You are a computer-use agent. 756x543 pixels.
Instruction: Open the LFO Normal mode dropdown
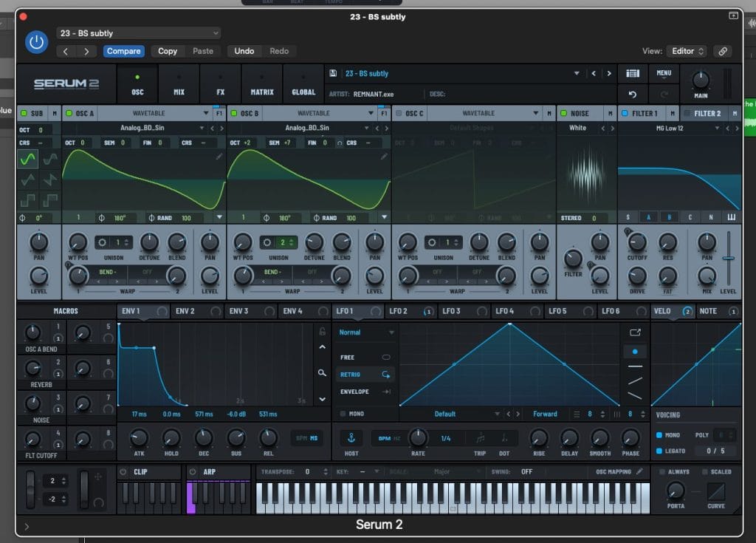tap(366, 332)
